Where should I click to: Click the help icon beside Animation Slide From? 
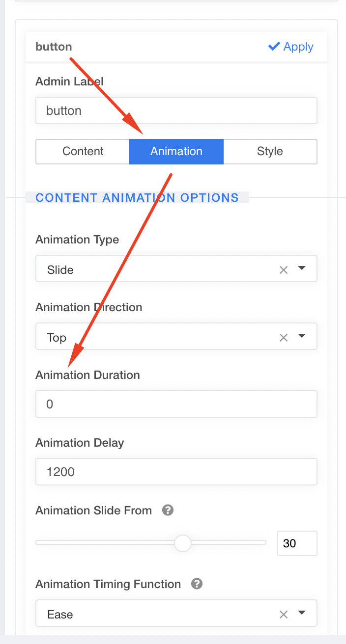click(168, 510)
